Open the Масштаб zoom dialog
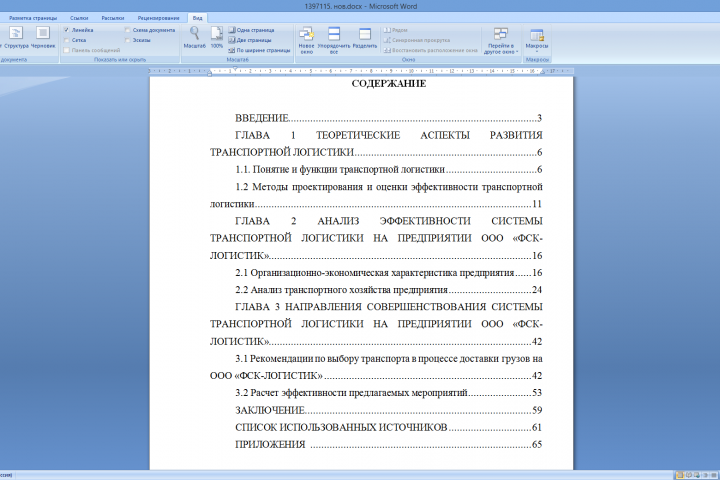 [x=195, y=37]
